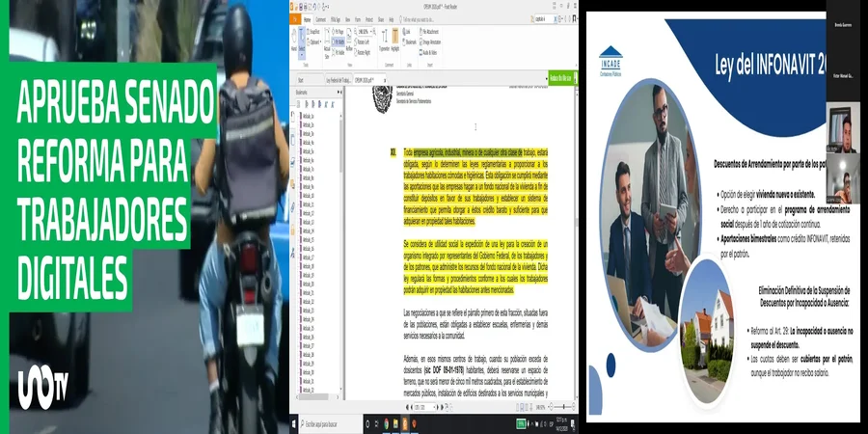Open the pages thumbnail icon in left strip
This screenshot has height=434, width=868.
click(x=293, y=141)
